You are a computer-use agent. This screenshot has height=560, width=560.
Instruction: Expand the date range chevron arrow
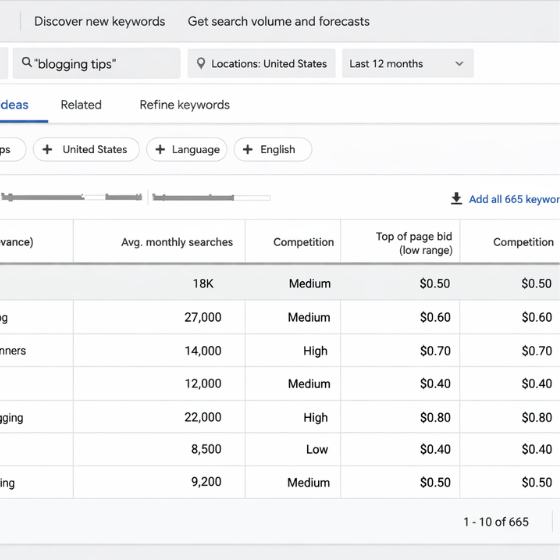coord(459,64)
